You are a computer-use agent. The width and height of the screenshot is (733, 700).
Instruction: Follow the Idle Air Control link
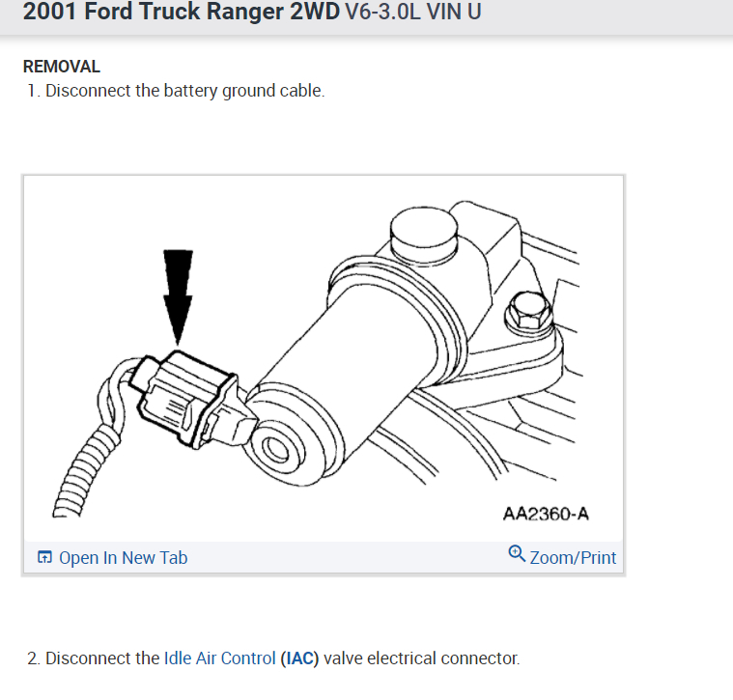coord(219,658)
